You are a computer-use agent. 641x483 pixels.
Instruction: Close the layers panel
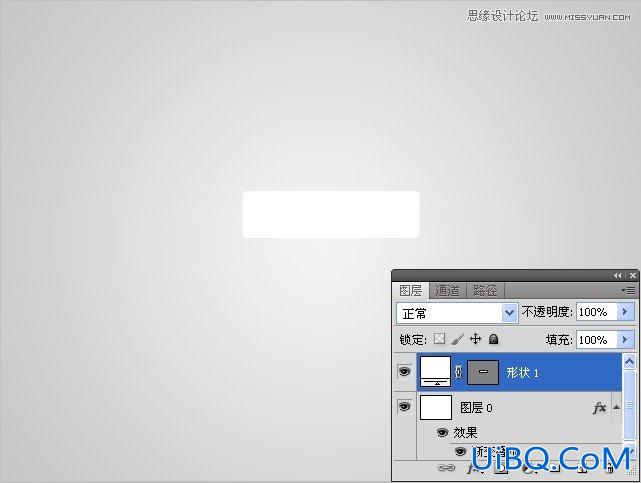632,275
